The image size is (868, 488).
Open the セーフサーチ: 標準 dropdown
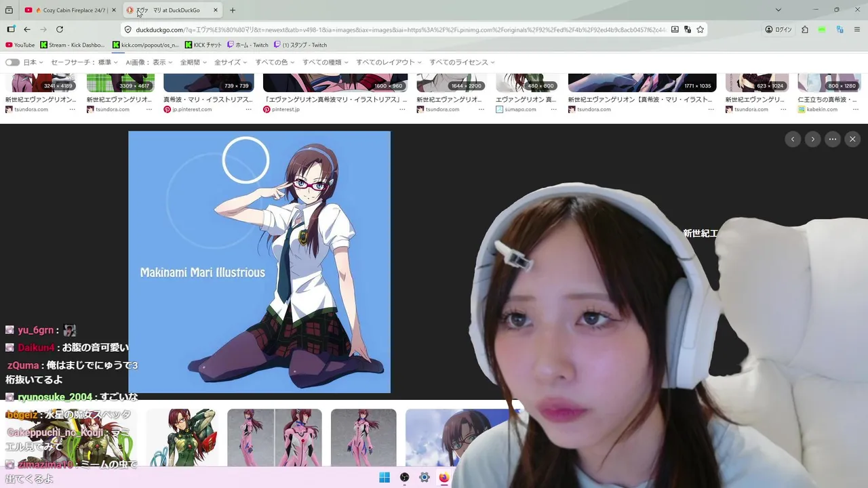click(x=84, y=62)
